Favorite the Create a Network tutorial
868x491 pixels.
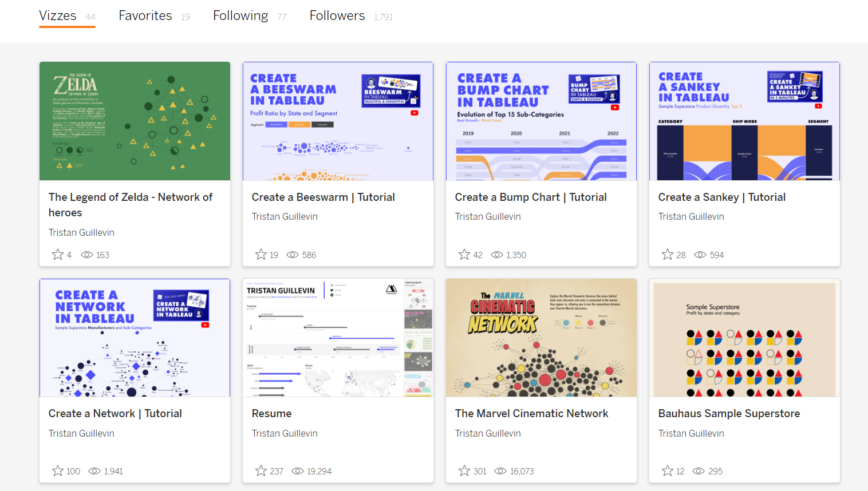58,471
